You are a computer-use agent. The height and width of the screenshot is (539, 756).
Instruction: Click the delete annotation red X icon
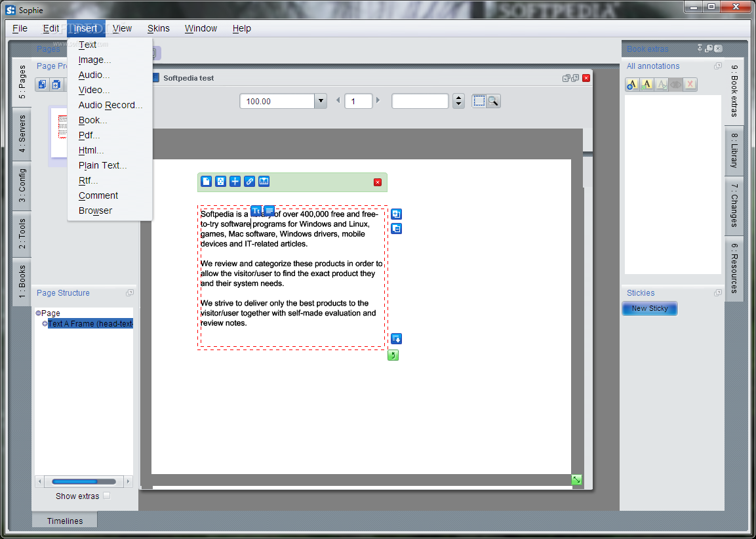click(x=690, y=85)
